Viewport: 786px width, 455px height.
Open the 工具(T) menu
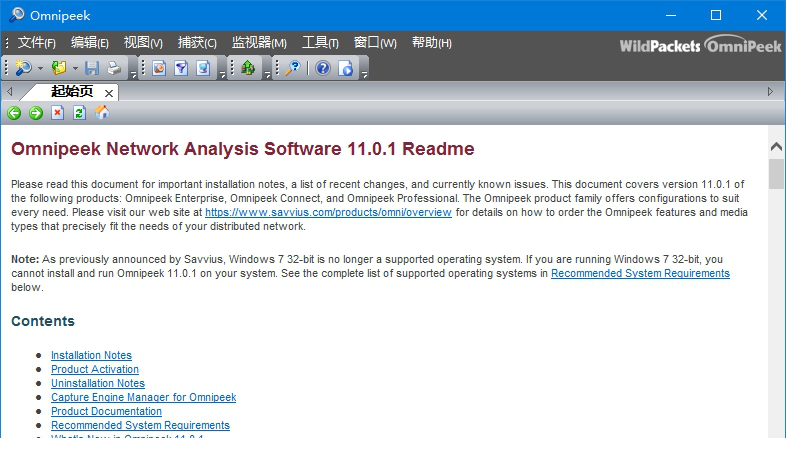[320, 43]
